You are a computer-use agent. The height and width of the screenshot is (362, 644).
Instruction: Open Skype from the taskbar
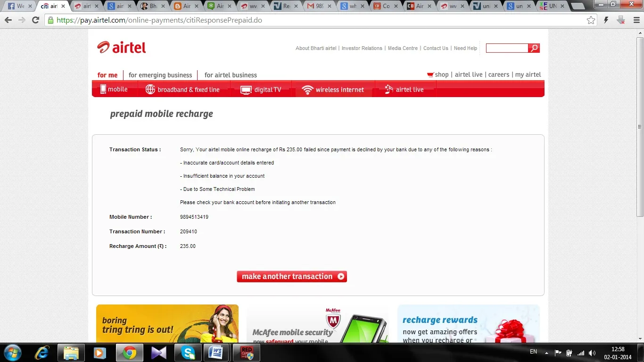point(188,353)
